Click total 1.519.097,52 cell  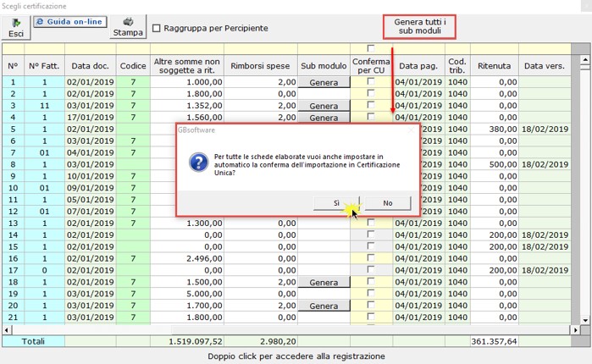tap(187, 341)
